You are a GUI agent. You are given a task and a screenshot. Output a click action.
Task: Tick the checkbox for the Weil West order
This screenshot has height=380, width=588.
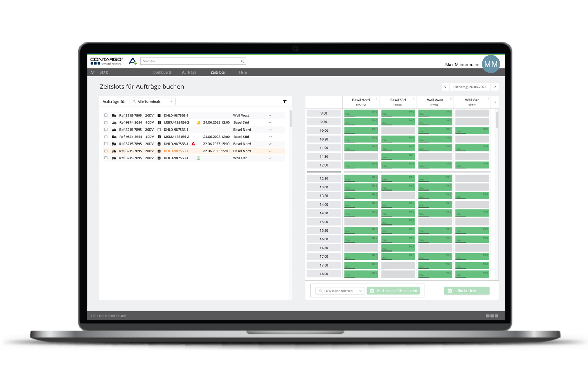pos(106,115)
